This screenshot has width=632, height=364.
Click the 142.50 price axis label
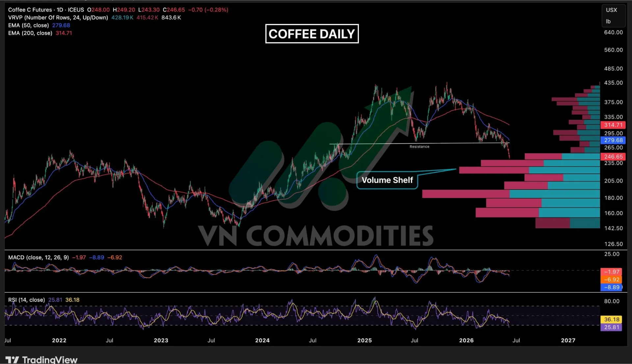pyautogui.click(x=613, y=228)
